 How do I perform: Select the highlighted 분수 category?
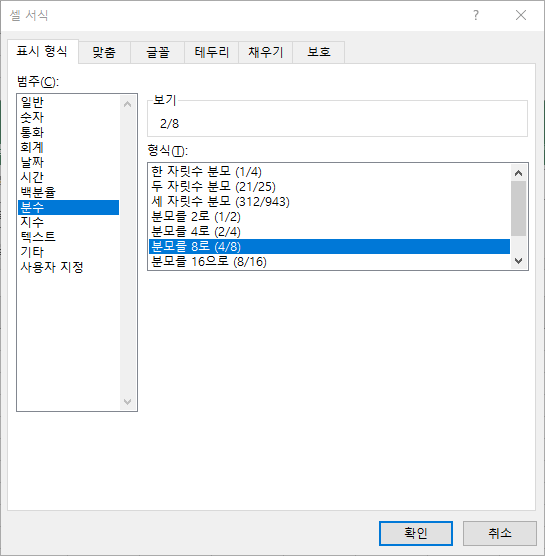(x=68, y=207)
